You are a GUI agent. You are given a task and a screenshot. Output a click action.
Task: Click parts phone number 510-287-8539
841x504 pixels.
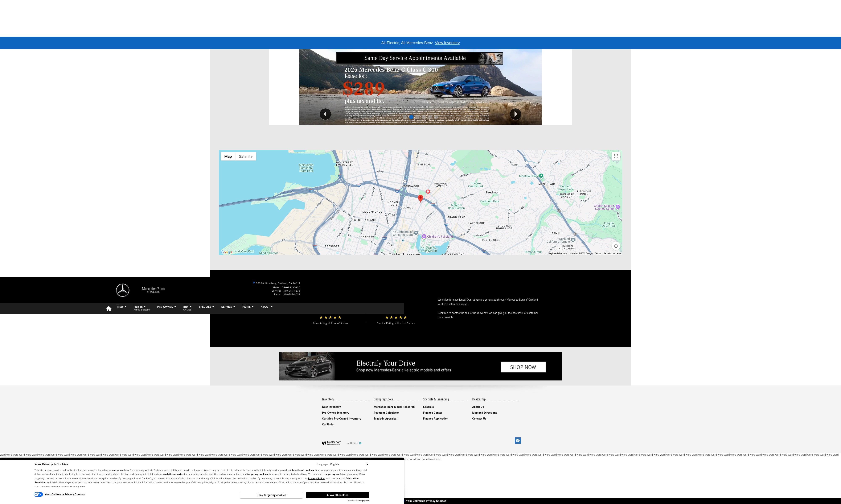coord(292,295)
